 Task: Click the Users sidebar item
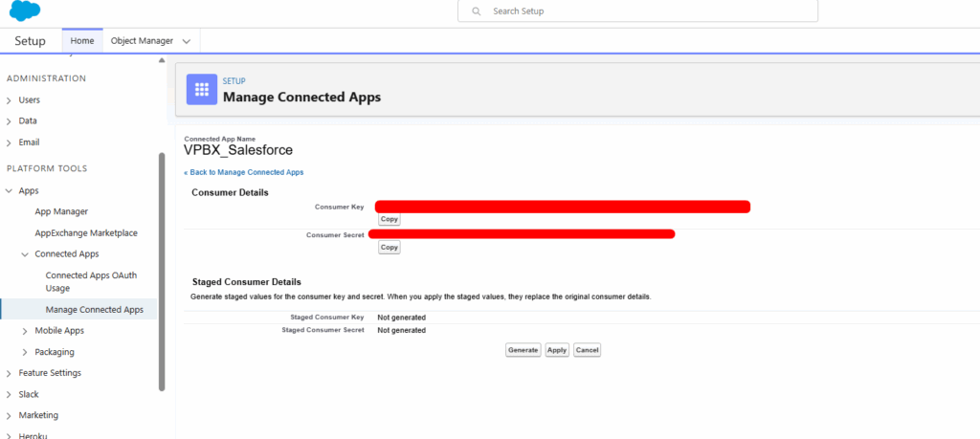30,99
